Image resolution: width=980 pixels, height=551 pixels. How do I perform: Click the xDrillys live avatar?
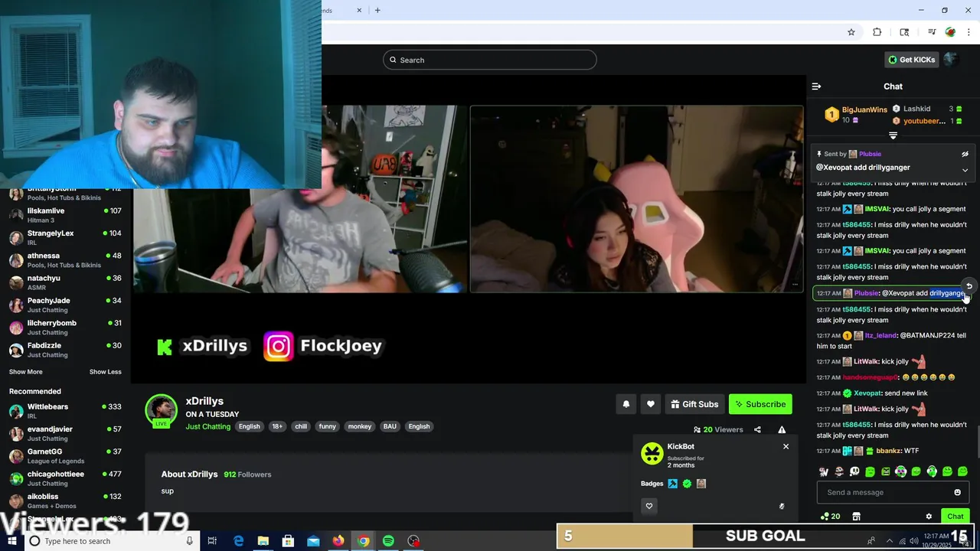[x=161, y=410]
